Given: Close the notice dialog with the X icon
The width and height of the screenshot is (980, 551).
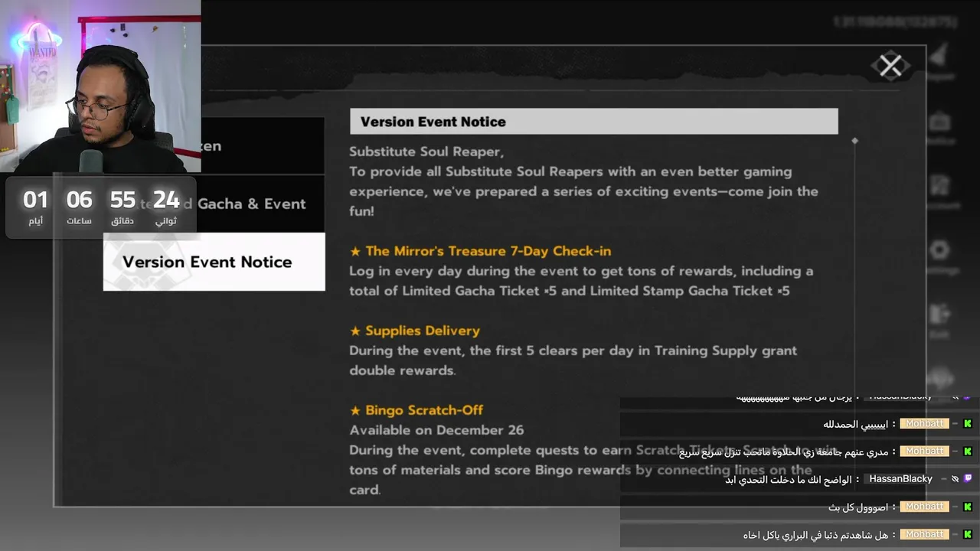Looking at the screenshot, I should 890,66.
